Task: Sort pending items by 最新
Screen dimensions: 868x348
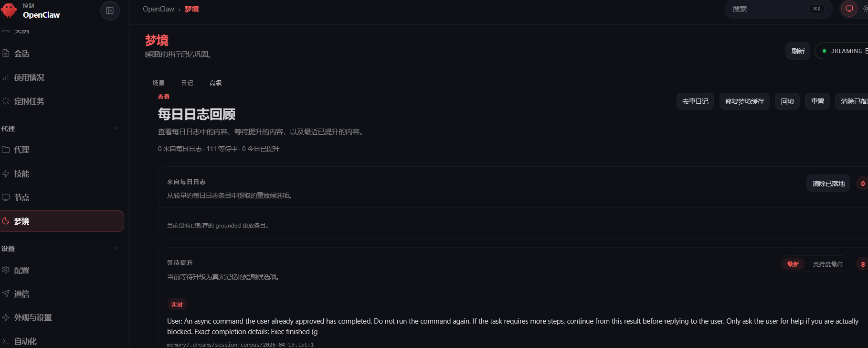Action: point(793,264)
